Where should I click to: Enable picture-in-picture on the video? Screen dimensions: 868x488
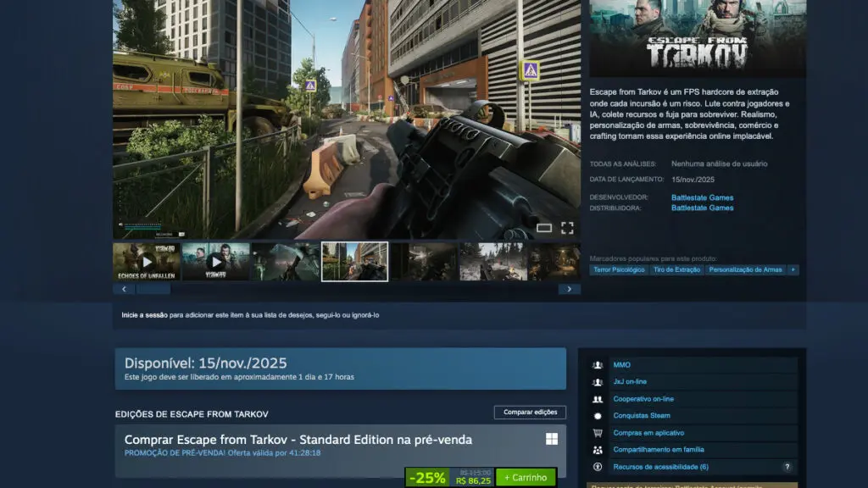(543, 227)
